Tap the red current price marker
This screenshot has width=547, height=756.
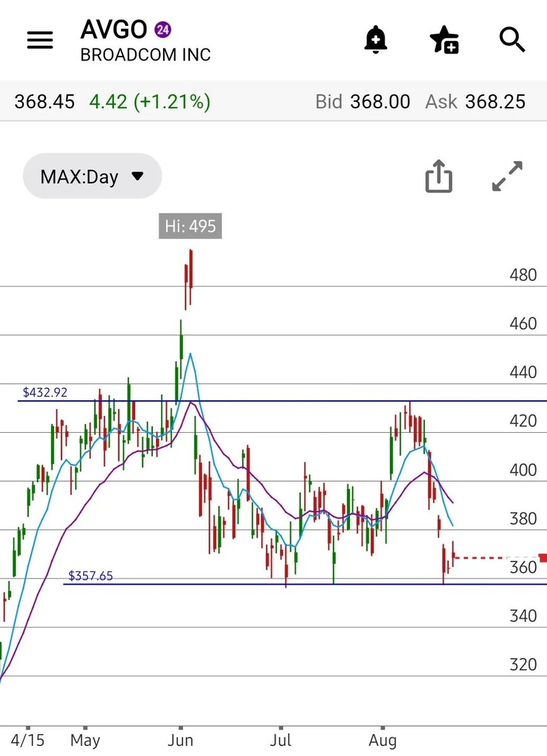tap(543, 558)
